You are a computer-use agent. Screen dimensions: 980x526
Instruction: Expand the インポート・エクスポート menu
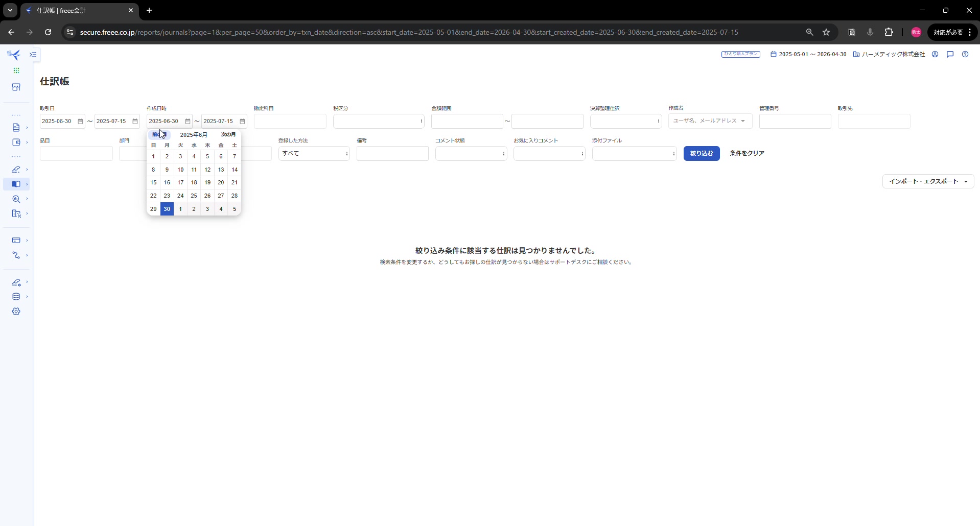(x=927, y=181)
